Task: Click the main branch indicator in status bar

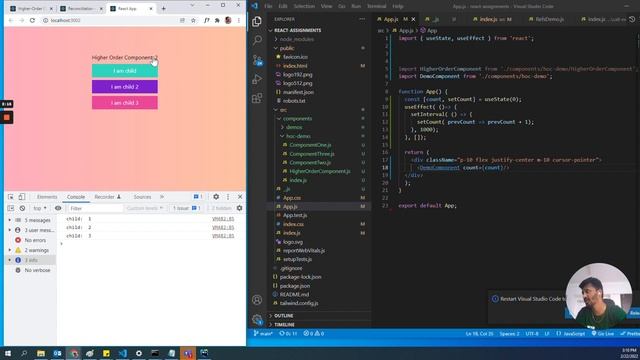Action: tap(263, 333)
